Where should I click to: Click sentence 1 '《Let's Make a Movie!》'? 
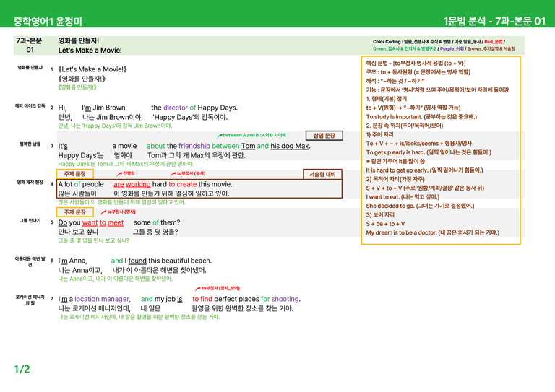92,69
